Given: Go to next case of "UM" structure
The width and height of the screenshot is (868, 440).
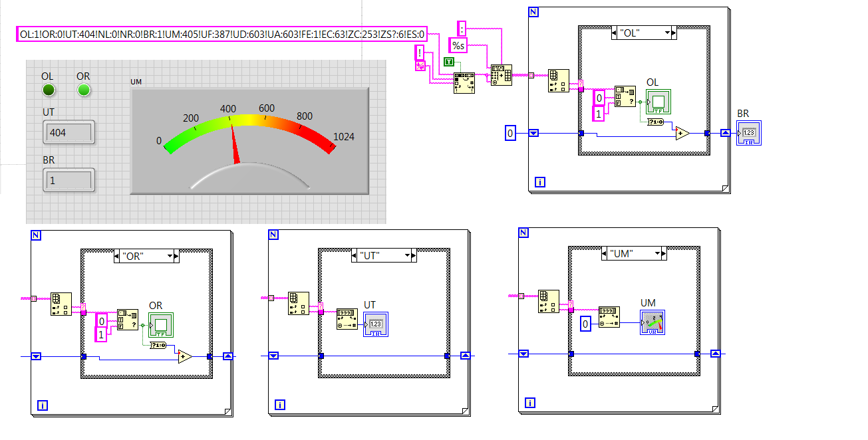Looking at the screenshot, I should point(664,253).
